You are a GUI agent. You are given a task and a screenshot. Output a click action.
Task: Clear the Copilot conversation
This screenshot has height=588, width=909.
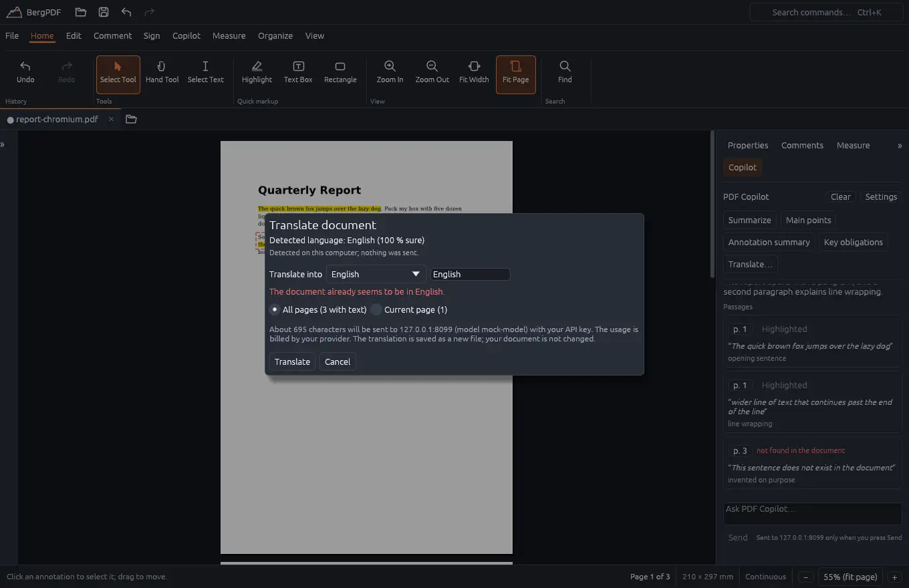pos(840,196)
